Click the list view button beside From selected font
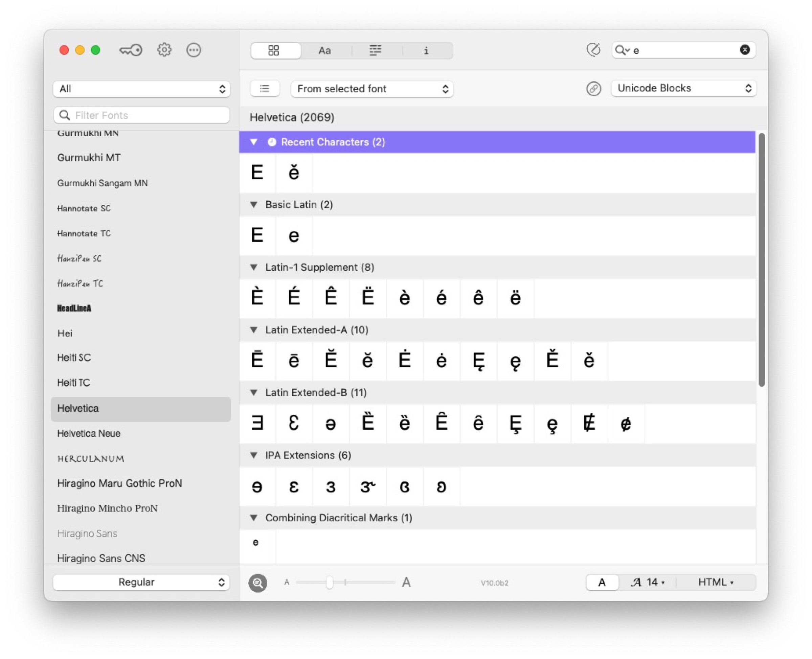 pos(265,89)
